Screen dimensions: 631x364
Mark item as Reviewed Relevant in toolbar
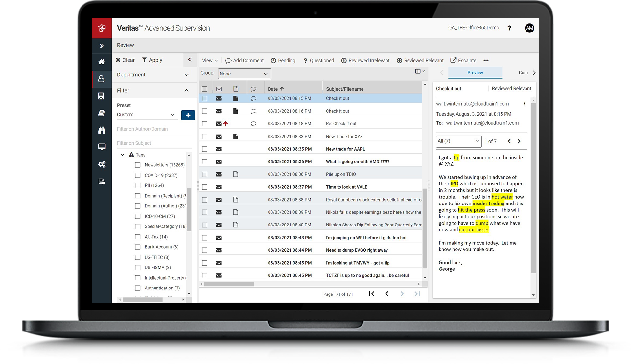pos(420,60)
